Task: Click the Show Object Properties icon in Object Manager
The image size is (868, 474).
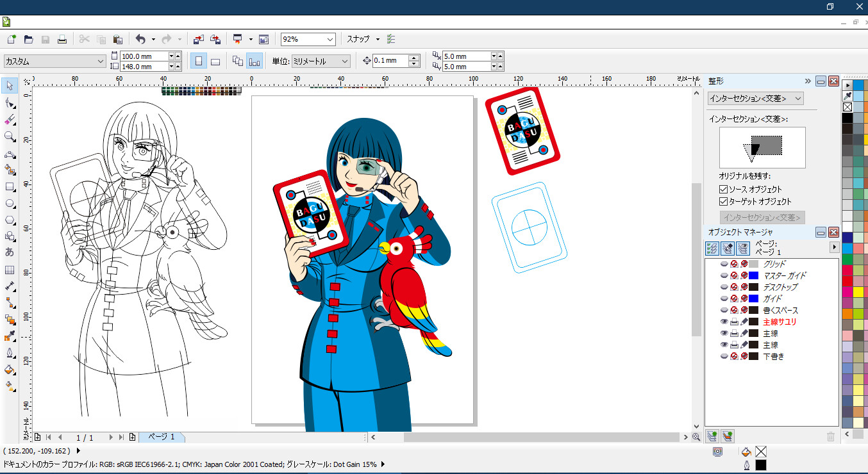Action: (x=712, y=248)
